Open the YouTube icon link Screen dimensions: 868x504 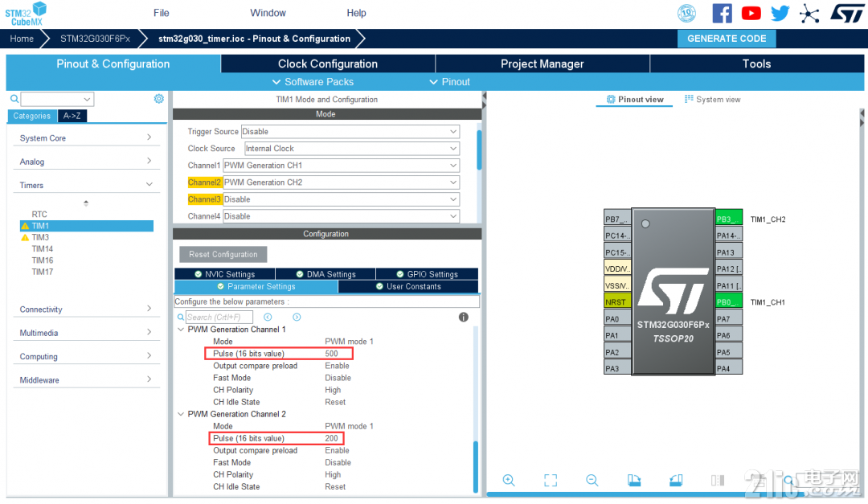[x=751, y=13]
